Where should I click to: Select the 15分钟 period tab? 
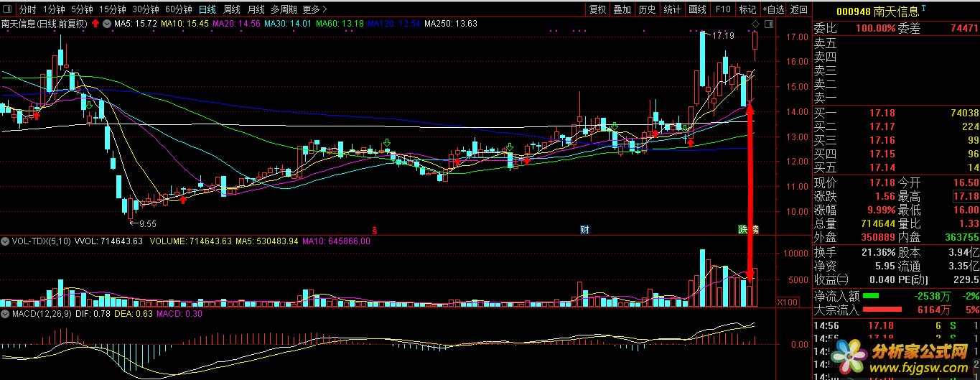[x=112, y=9]
